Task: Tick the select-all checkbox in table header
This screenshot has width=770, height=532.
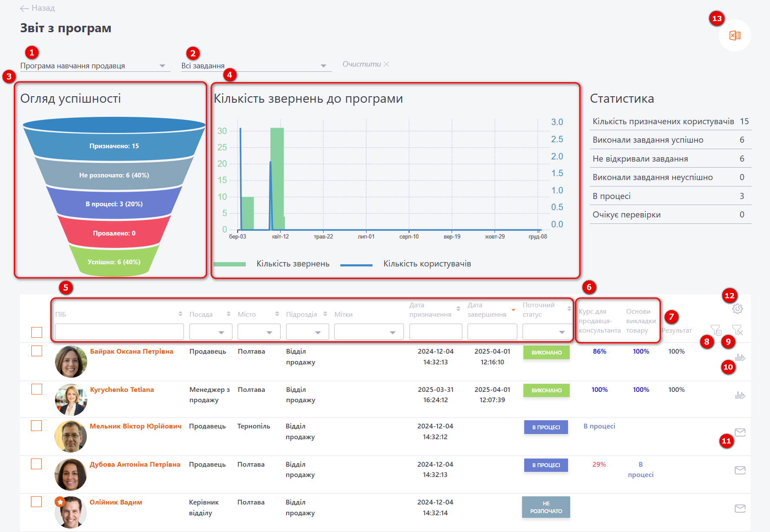Action: [37, 332]
